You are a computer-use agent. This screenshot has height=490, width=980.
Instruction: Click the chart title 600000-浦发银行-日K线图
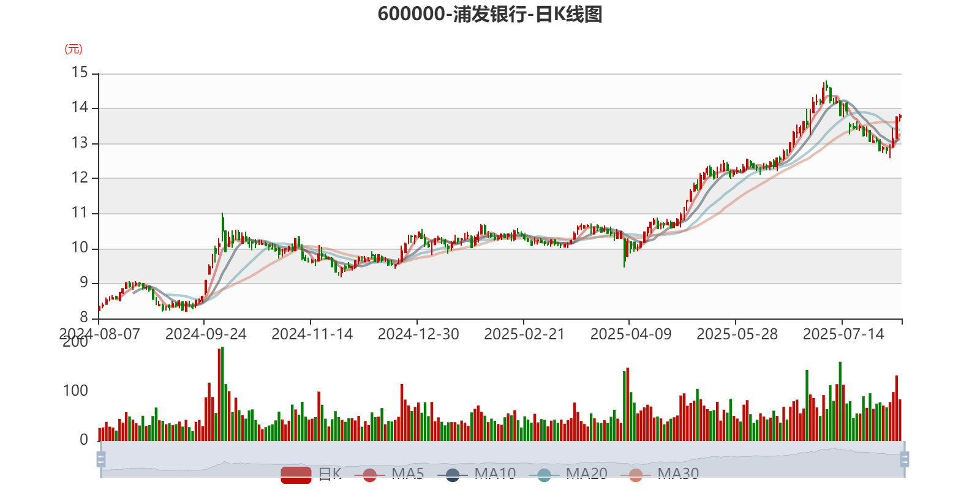(x=490, y=13)
